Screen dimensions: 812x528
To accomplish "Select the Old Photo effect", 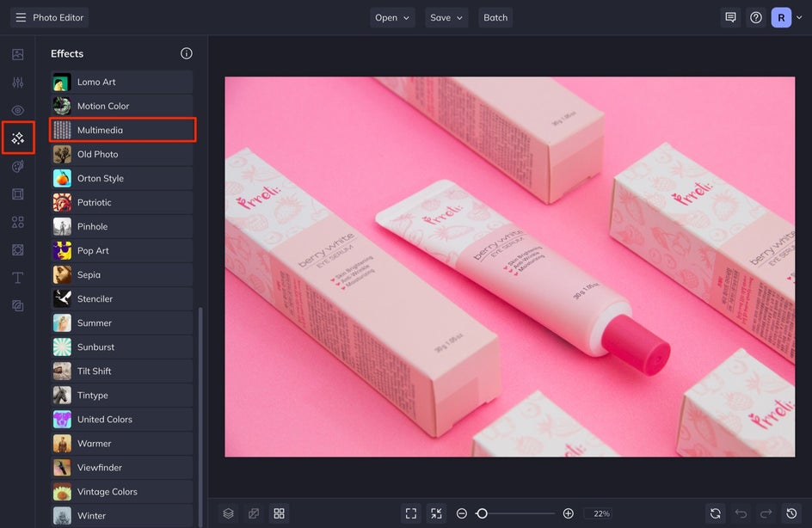I will pos(122,154).
